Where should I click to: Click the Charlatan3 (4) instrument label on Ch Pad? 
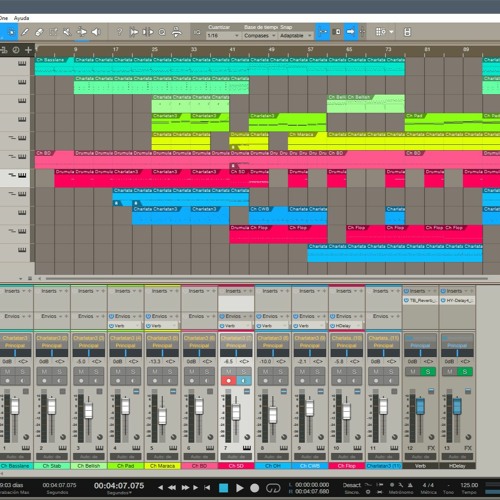pyautogui.click(x=125, y=338)
